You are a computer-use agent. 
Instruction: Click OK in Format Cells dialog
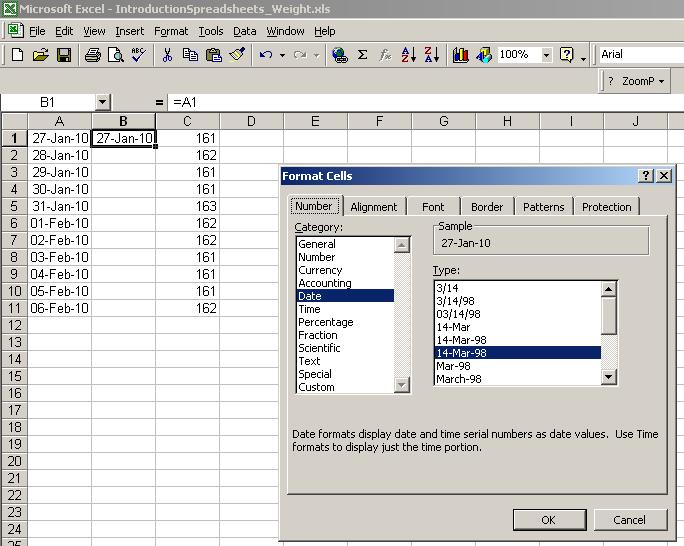click(x=549, y=520)
